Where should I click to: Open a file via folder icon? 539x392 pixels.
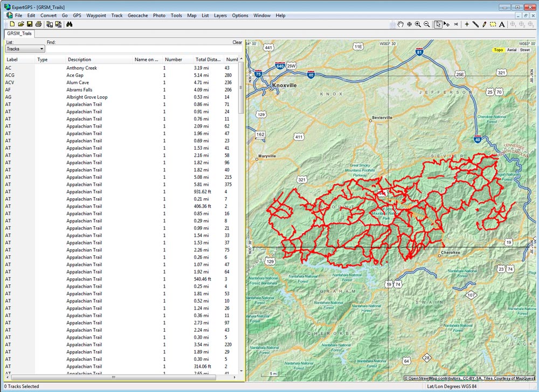tap(21, 24)
